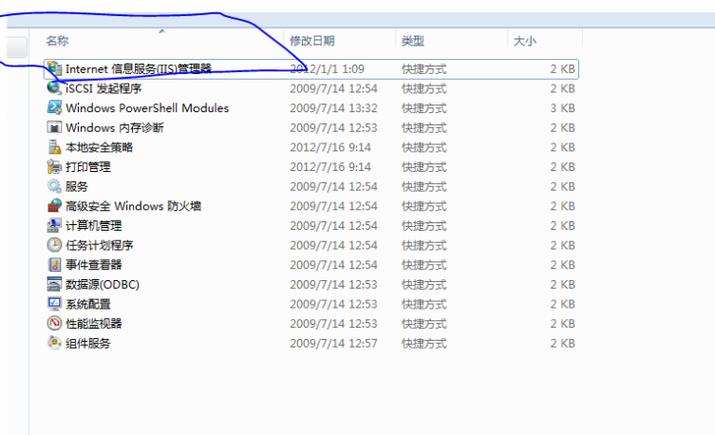Click the 快捷方式 type of 数据源(ODBC) row
715x435 pixels.
point(424,285)
